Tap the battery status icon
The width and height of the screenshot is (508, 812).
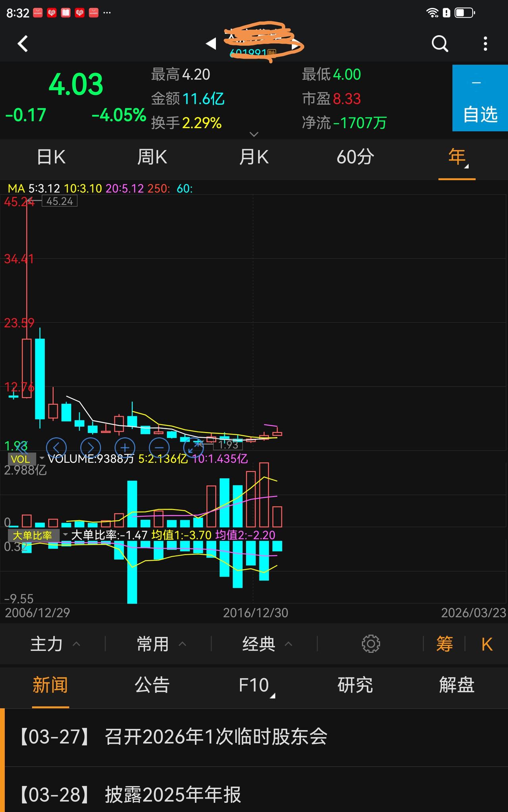465,13
